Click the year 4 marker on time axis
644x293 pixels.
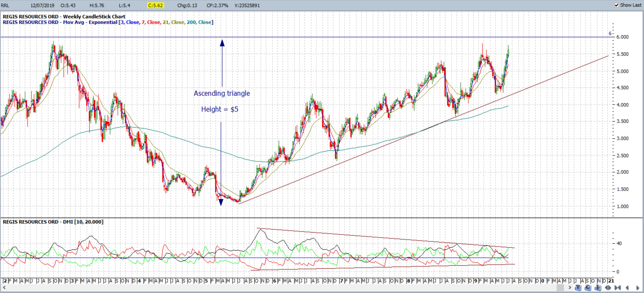click(x=139, y=281)
